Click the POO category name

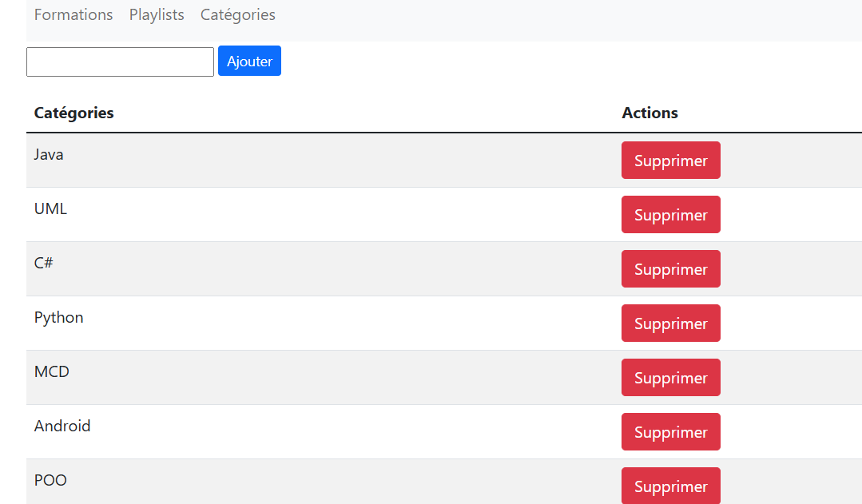50,480
